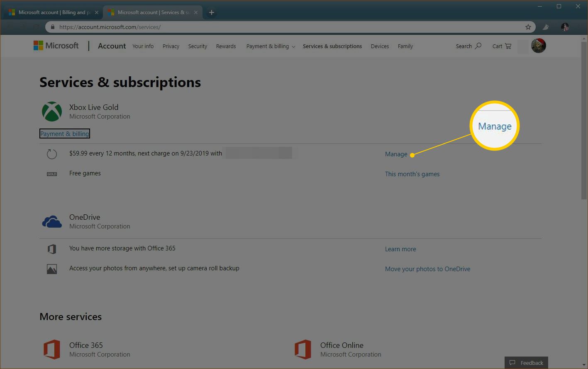Image resolution: width=588 pixels, height=369 pixels.
Task: Click the Feedback button
Action: click(x=526, y=363)
